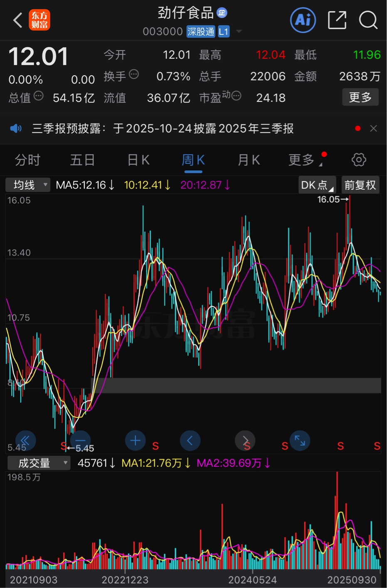Switch to 分时 tab
Image resolution: width=387 pixels, height=588 pixels.
click(x=27, y=160)
